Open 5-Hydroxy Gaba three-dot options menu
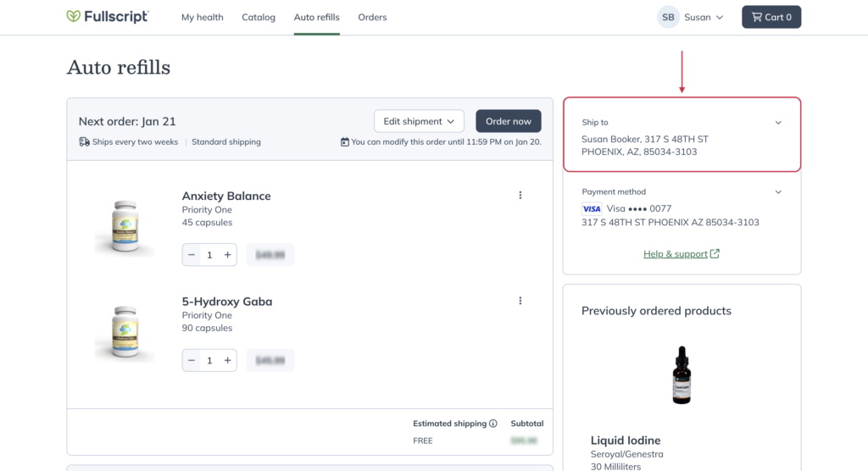This screenshot has width=868, height=471. [x=520, y=301]
